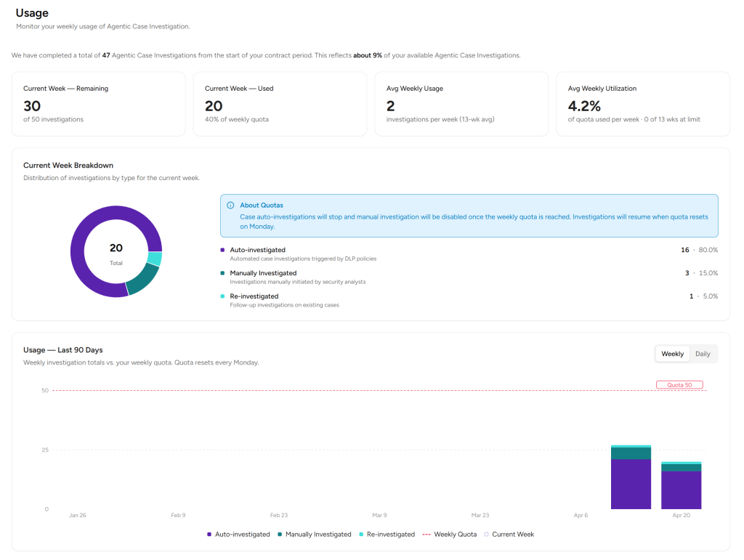The image size is (744, 560).
Task: Select the Avg Weekly Utilization card
Action: pos(643,104)
